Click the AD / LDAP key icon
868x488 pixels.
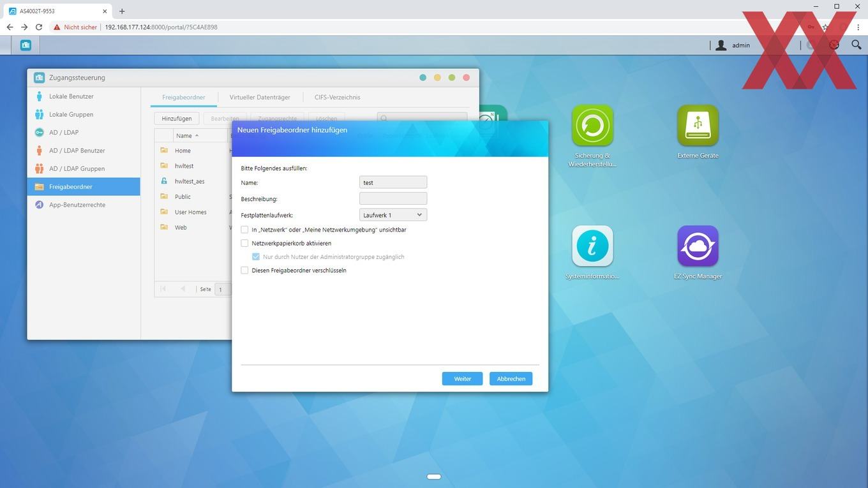pos(39,133)
